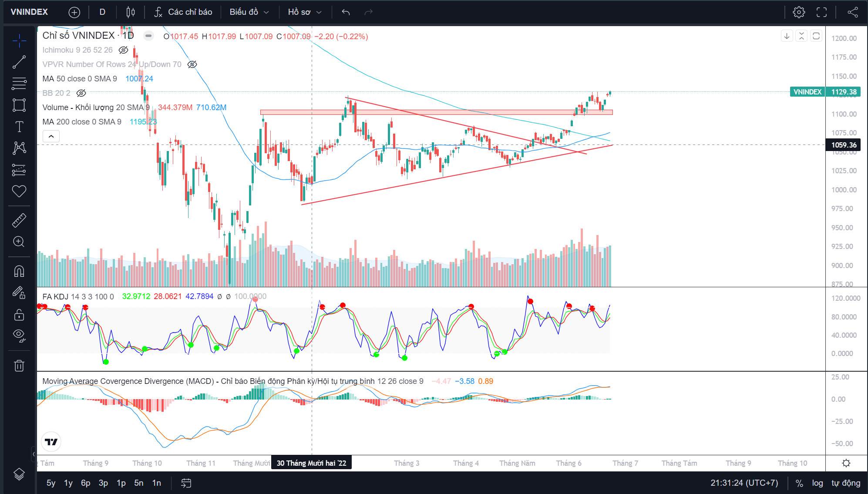
Task: Toggle hide all drawings eye icon
Action: point(19,335)
